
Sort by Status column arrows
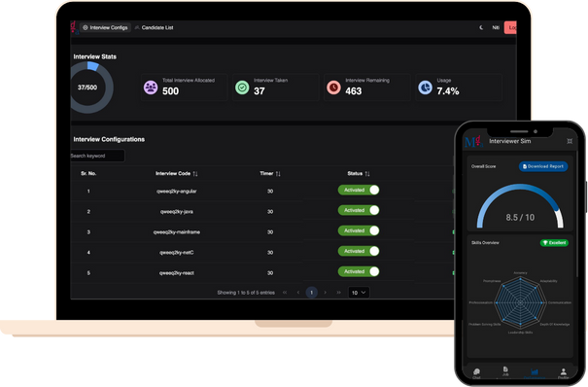coord(367,174)
